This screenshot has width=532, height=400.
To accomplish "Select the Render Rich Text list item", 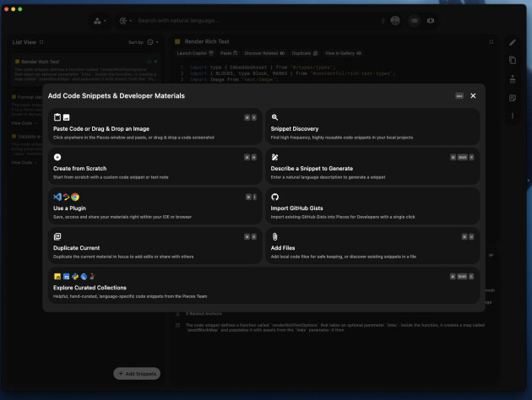I will point(86,70).
